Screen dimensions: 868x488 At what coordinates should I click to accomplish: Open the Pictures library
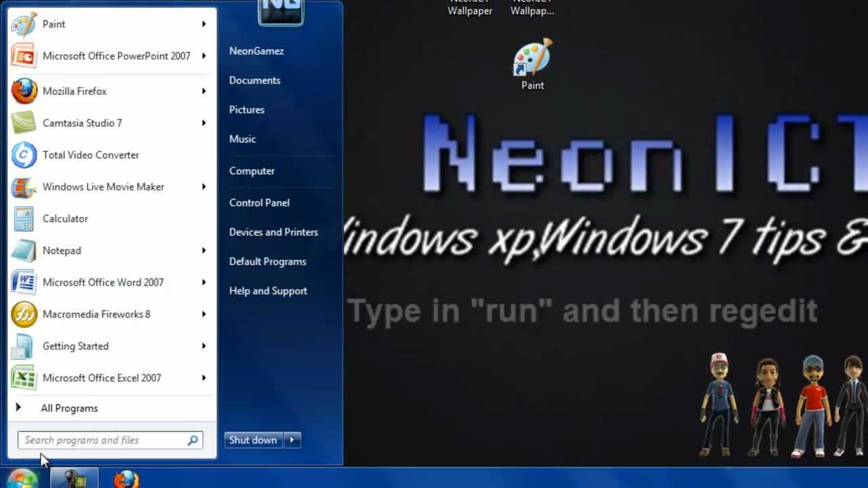click(x=247, y=109)
